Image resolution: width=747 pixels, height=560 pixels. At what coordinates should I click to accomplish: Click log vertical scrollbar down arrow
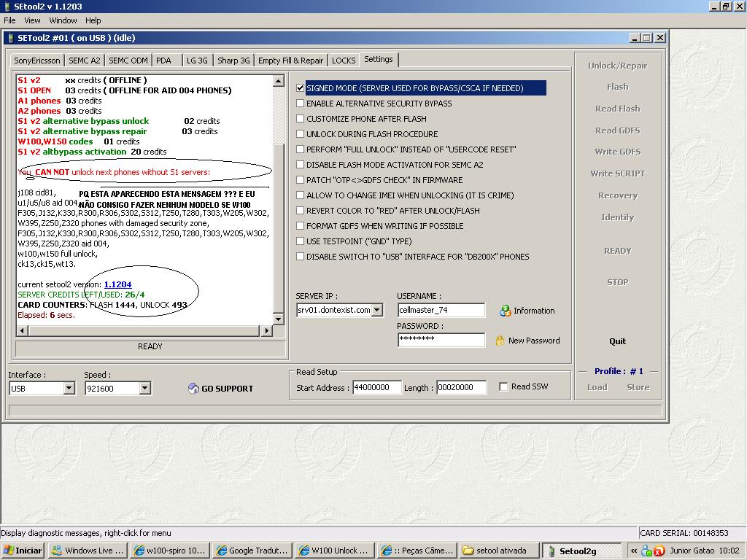279,319
